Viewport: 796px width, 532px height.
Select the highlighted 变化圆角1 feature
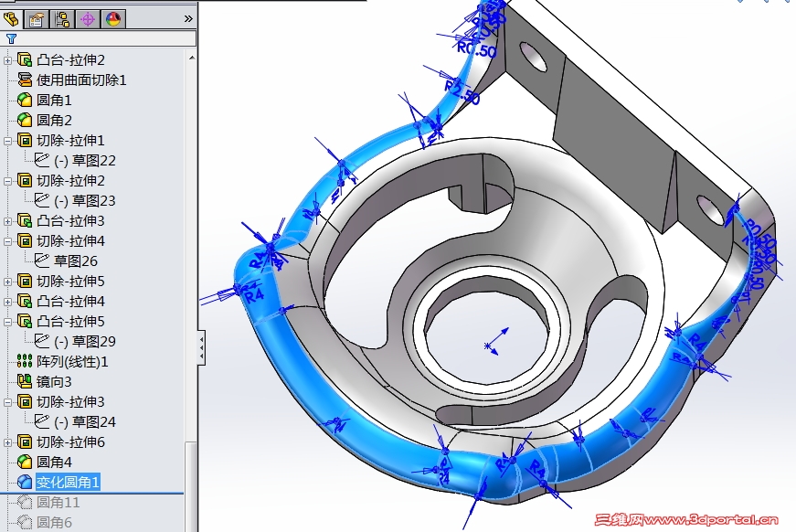tap(68, 482)
